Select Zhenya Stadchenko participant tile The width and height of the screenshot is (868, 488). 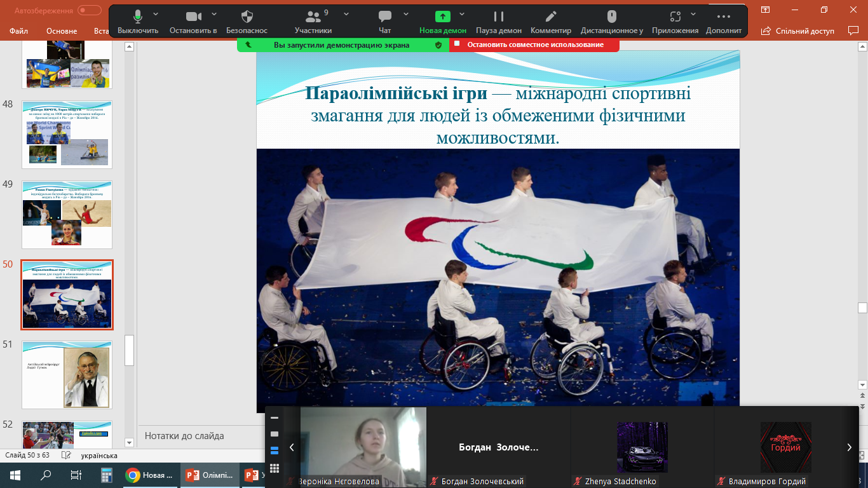click(x=642, y=447)
